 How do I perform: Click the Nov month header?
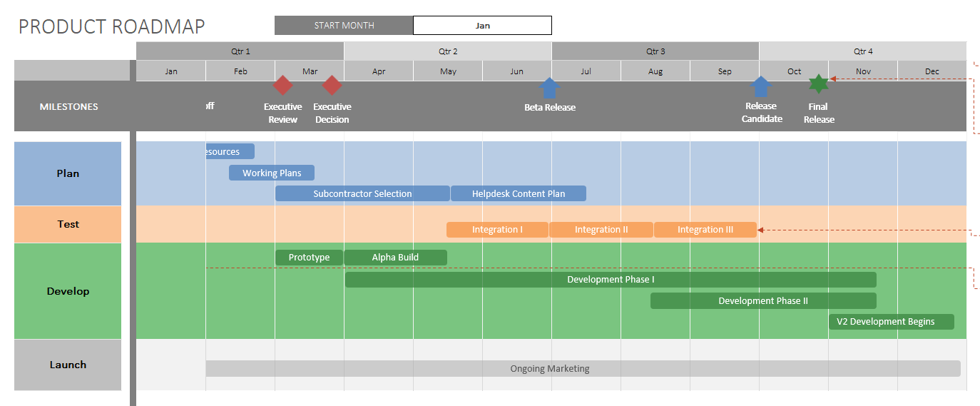(x=863, y=71)
